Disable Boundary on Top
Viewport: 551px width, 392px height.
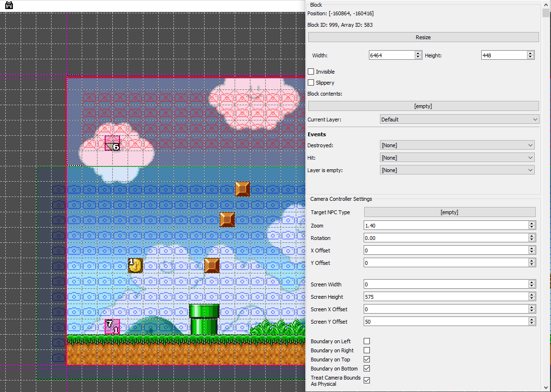coord(367,359)
